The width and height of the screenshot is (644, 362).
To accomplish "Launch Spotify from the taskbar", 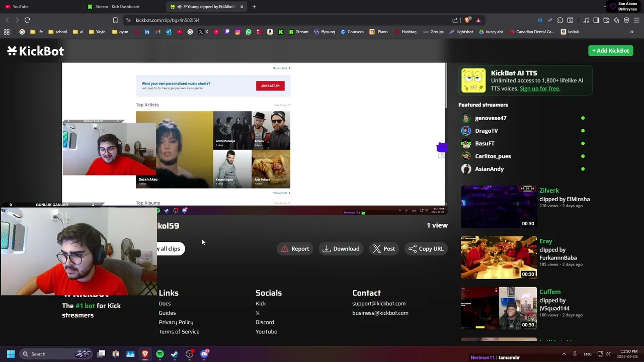I will point(159,354).
